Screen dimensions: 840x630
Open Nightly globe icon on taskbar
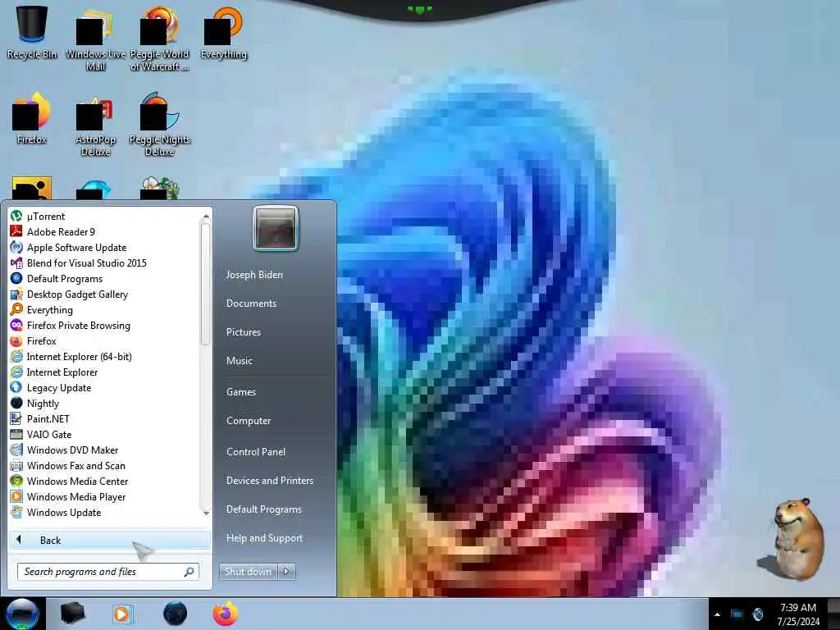click(176, 614)
